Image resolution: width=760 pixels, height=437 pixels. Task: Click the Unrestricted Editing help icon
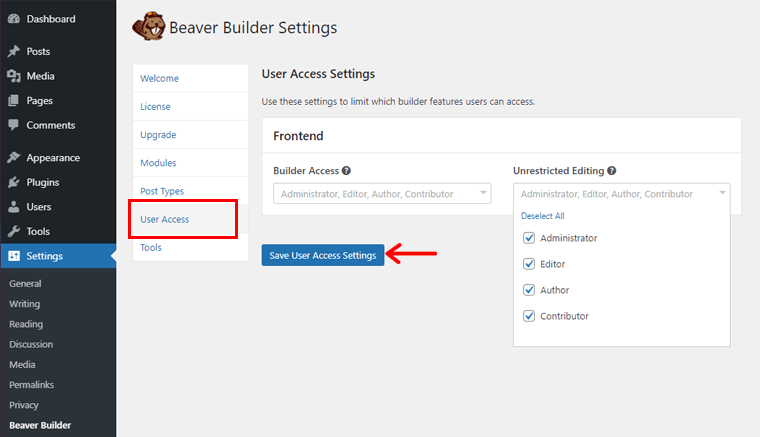[611, 171]
